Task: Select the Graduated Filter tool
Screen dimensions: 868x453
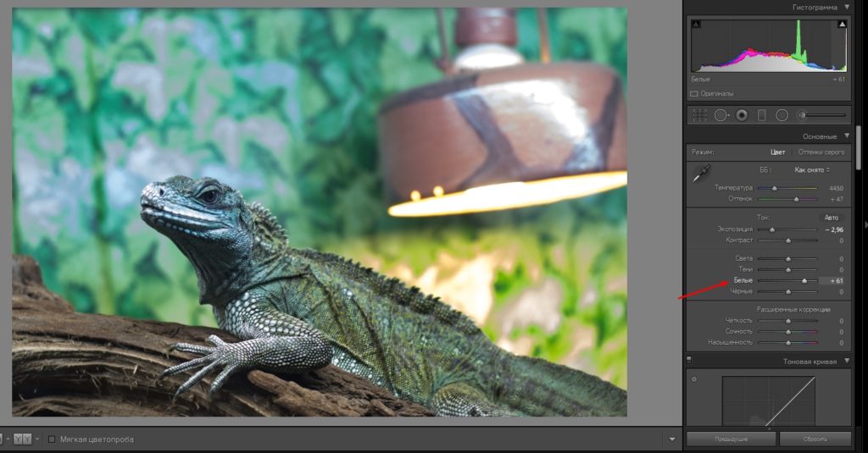Action: pyautogui.click(x=761, y=115)
